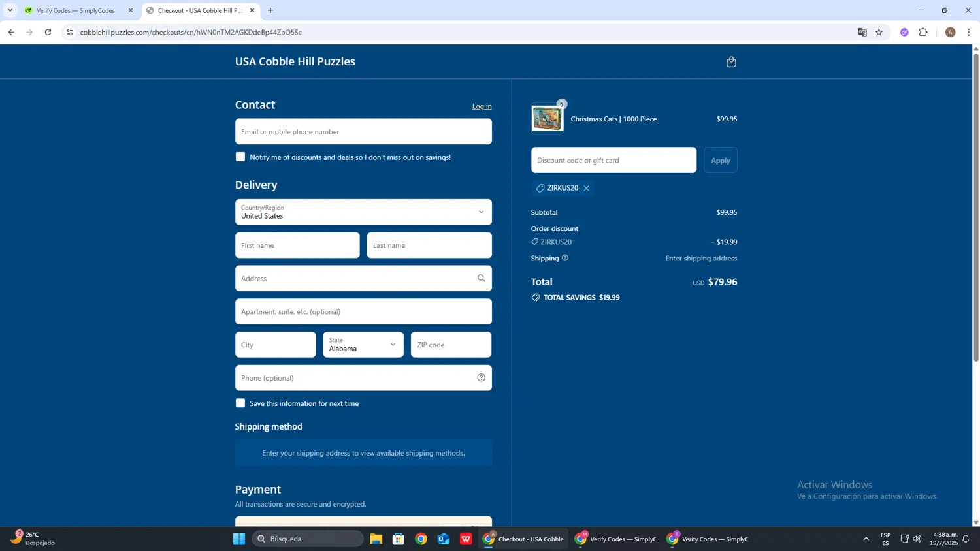Open the Chrome three-dot menu

tap(969, 32)
